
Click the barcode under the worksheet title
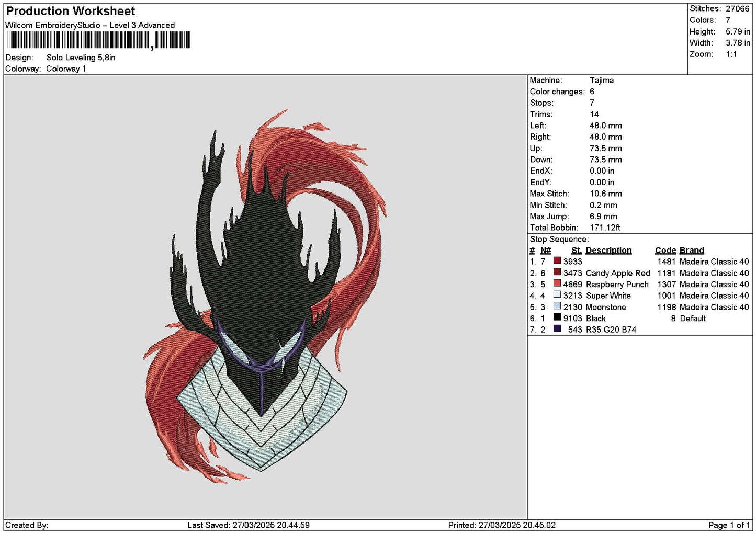click(x=99, y=40)
